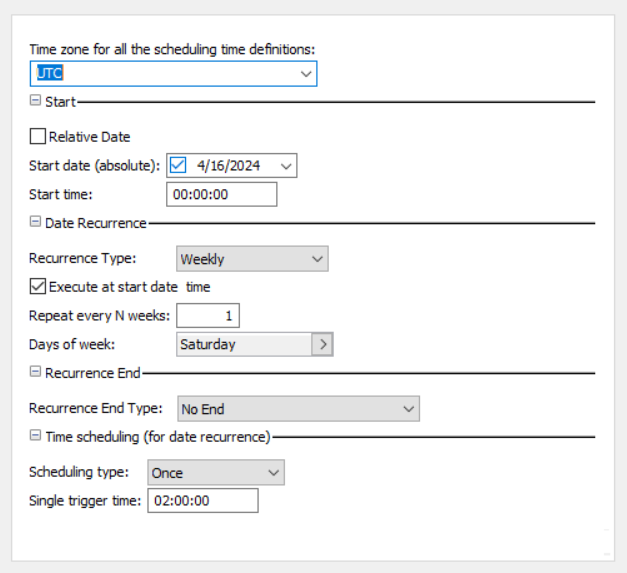Open the Recurrence End Type dropdown
The image size is (627, 573).
tap(407, 408)
